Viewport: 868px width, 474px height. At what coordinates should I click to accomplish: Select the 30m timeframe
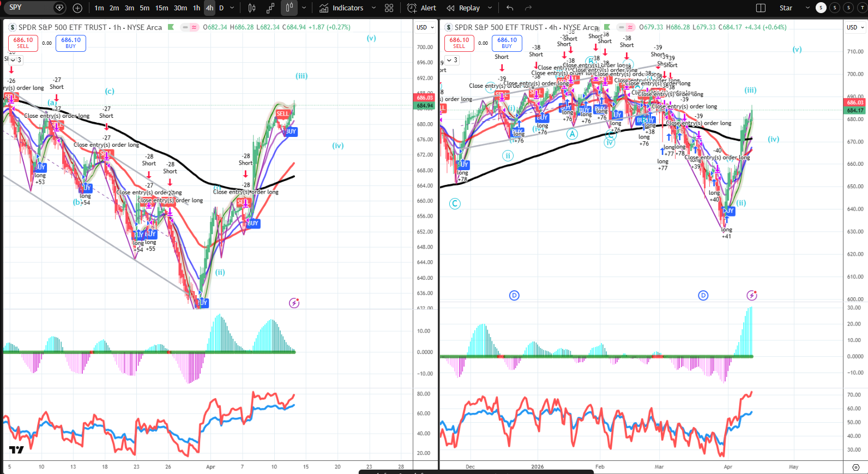[180, 8]
